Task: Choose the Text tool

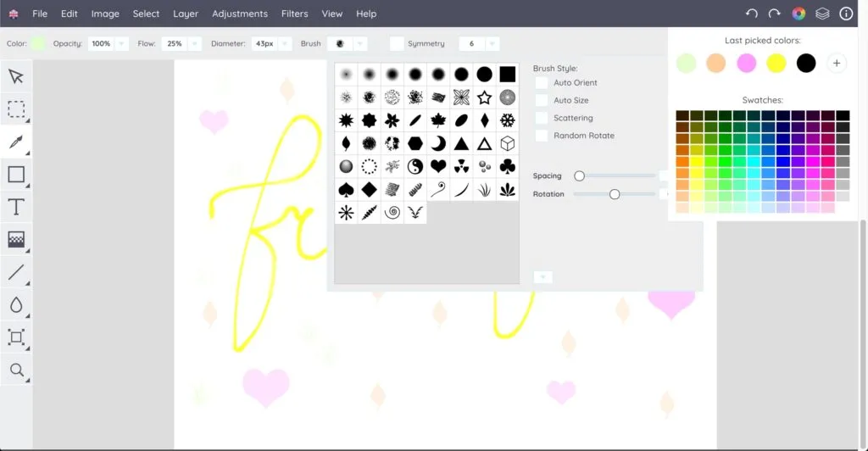Action: (x=16, y=207)
